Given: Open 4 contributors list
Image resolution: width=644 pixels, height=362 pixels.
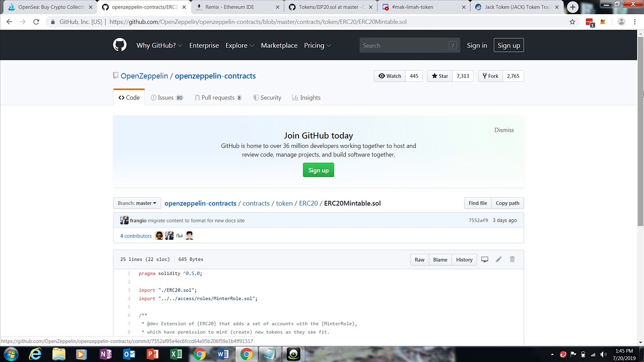Looking at the screenshot, I should [x=136, y=236].
